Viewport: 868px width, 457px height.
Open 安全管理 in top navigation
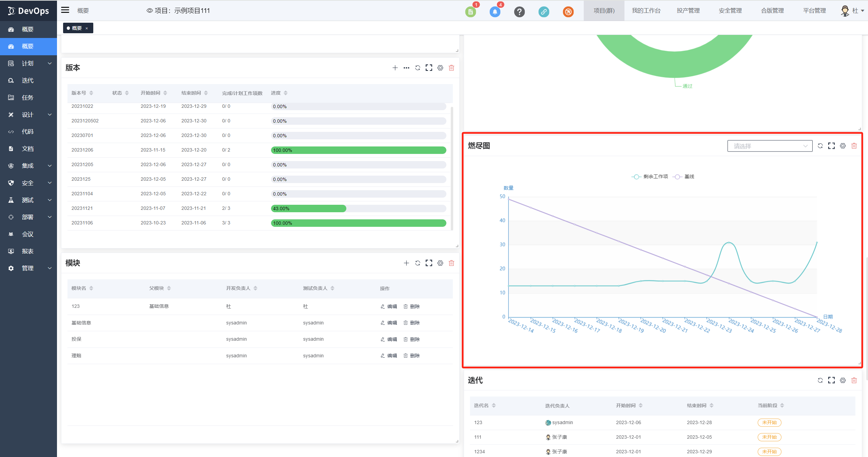click(x=730, y=11)
